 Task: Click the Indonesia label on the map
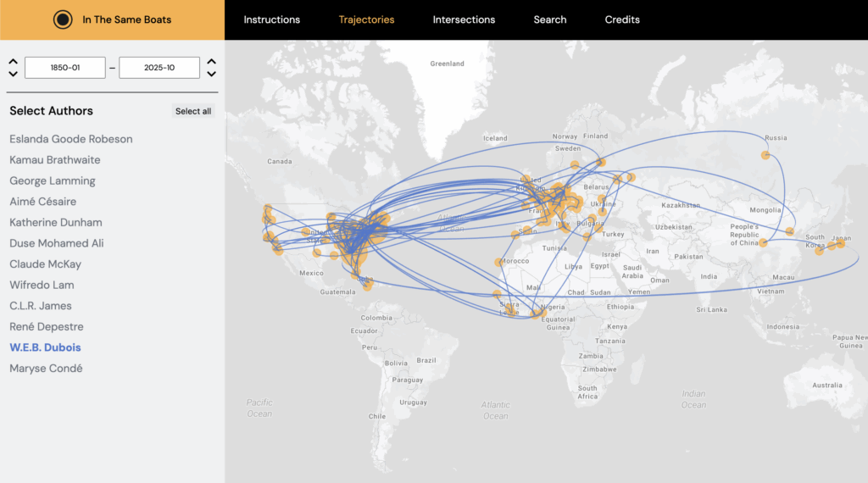(782, 327)
